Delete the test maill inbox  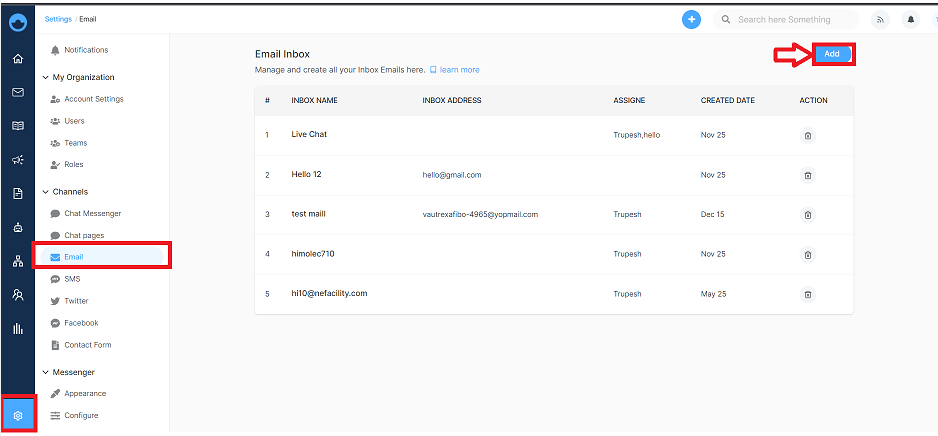808,215
